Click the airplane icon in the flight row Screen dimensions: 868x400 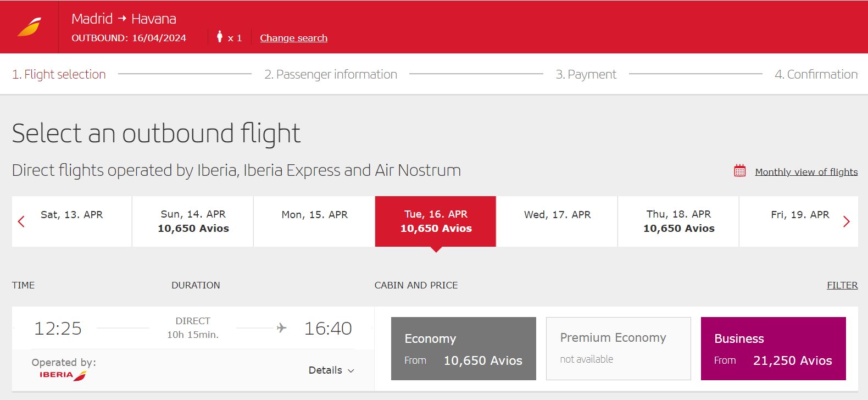pos(281,328)
